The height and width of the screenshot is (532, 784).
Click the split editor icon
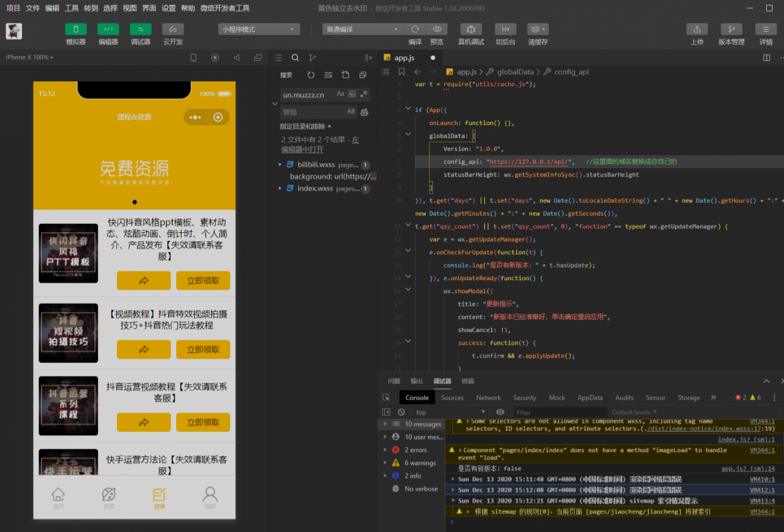[x=766, y=58]
